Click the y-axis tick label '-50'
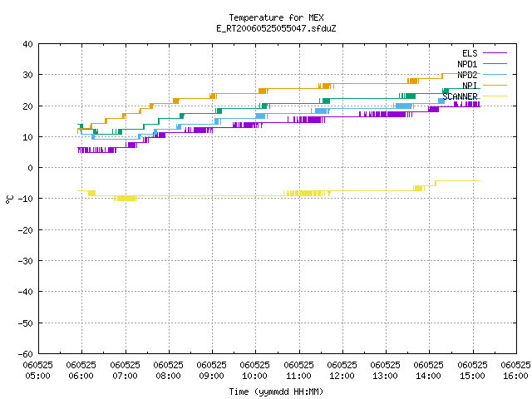 pos(26,323)
